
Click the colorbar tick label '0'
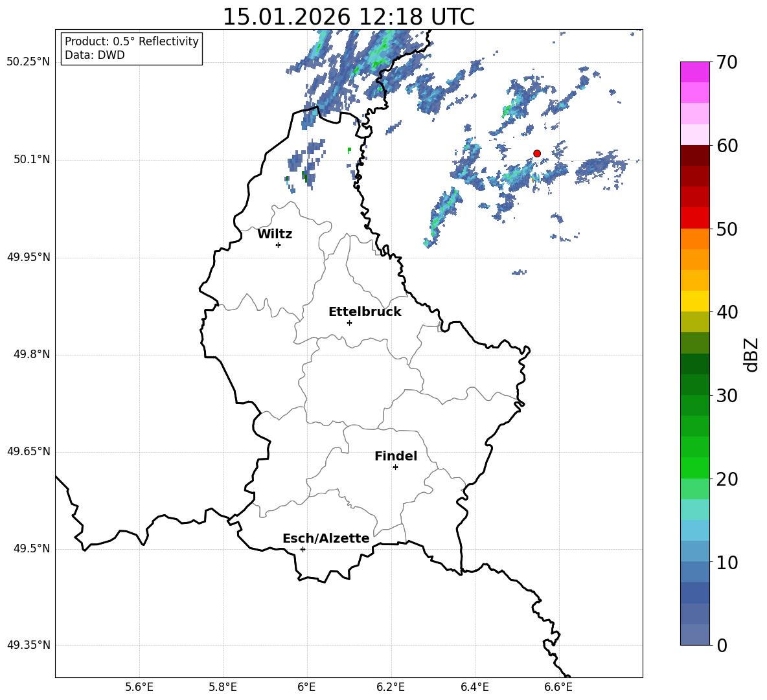point(722,645)
